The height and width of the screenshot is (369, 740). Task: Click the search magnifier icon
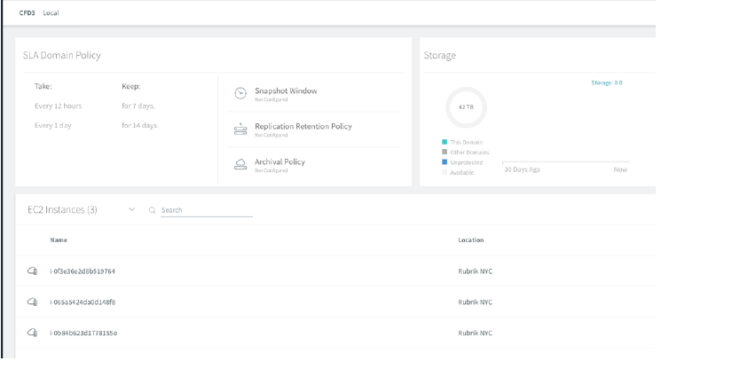click(x=152, y=210)
